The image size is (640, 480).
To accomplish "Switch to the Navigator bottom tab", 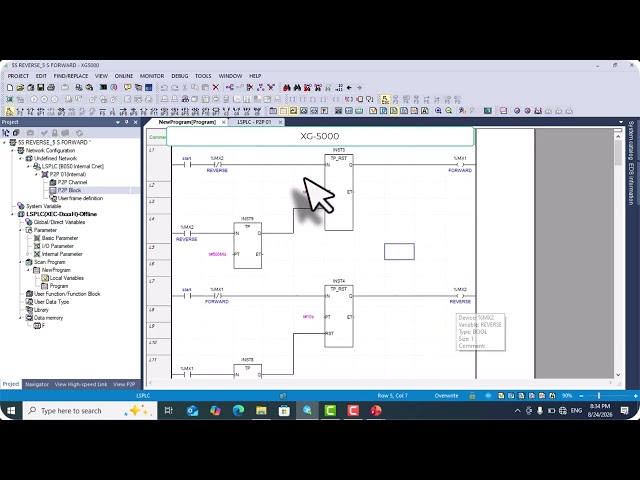I will coord(37,384).
